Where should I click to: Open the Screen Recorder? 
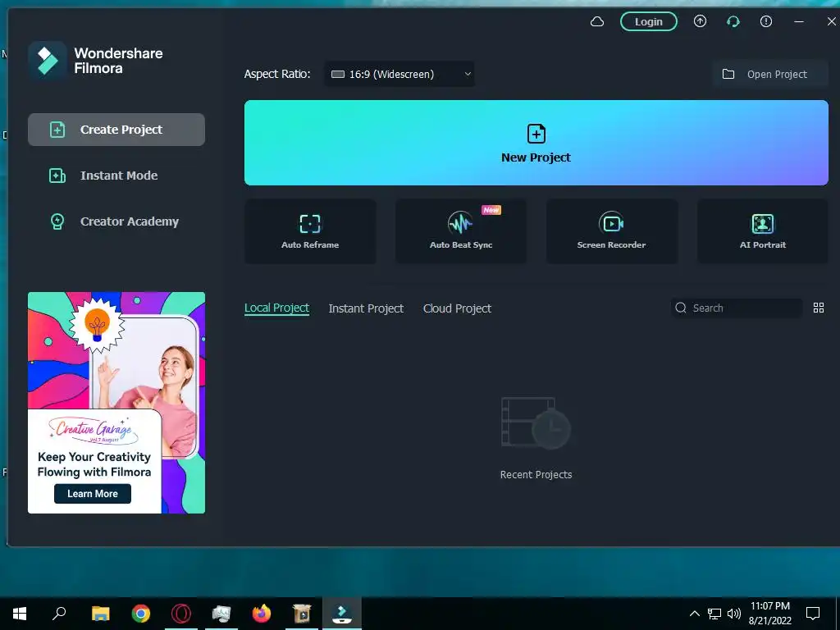pyautogui.click(x=612, y=231)
